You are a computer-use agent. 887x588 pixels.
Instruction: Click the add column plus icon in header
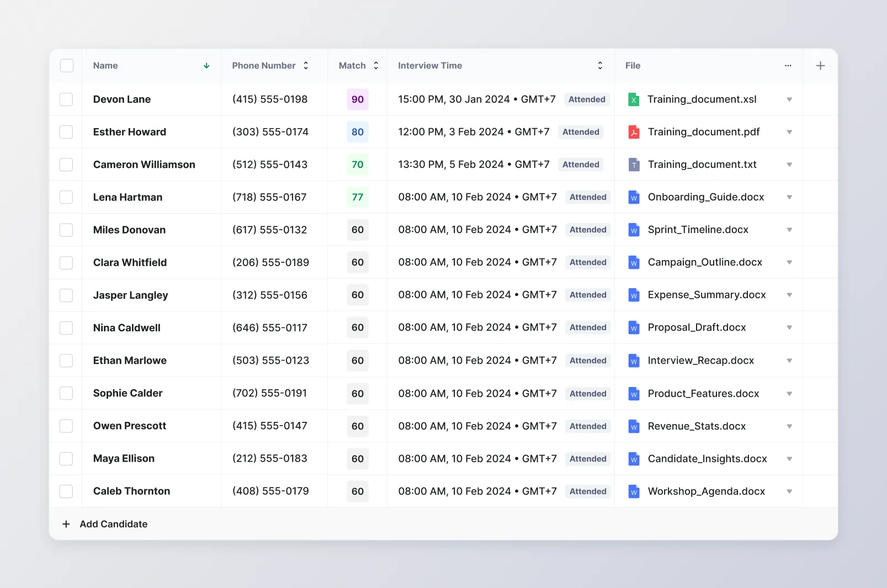[x=820, y=66]
